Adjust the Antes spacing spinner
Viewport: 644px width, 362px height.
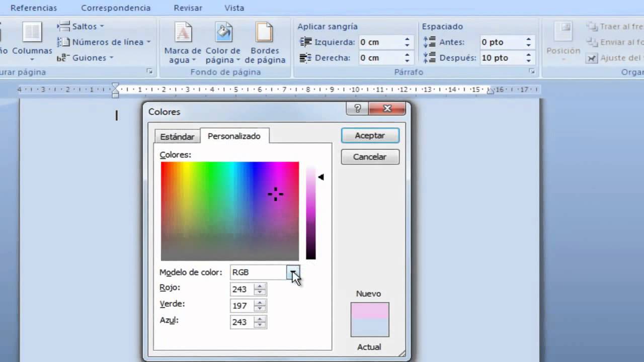[528, 42]
